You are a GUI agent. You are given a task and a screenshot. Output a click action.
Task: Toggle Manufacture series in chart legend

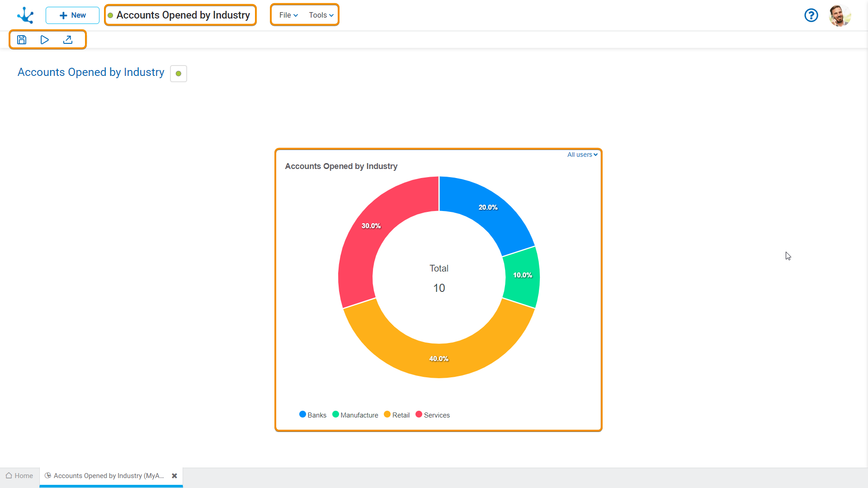click(x=355, y=415)
